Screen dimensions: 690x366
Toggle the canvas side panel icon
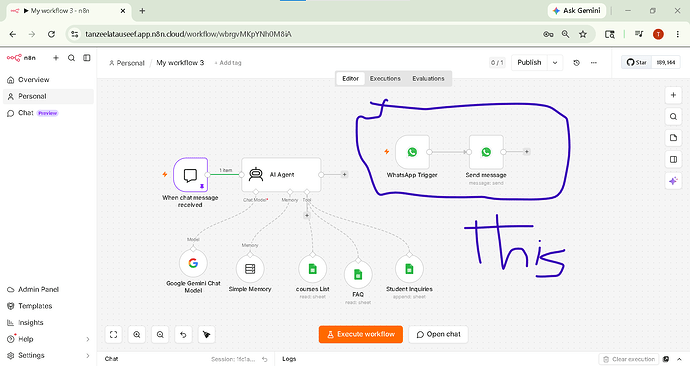coord(673,159)
